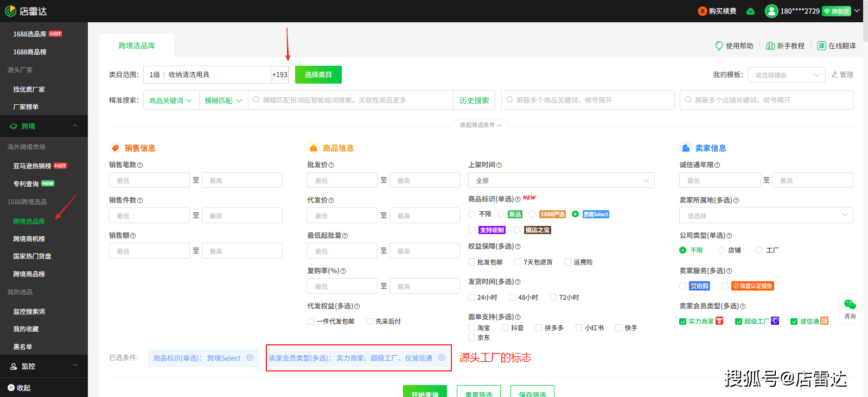
Task: Select the 1688严选 radio option
Action: pyautogui.click(x=532, y=214)
